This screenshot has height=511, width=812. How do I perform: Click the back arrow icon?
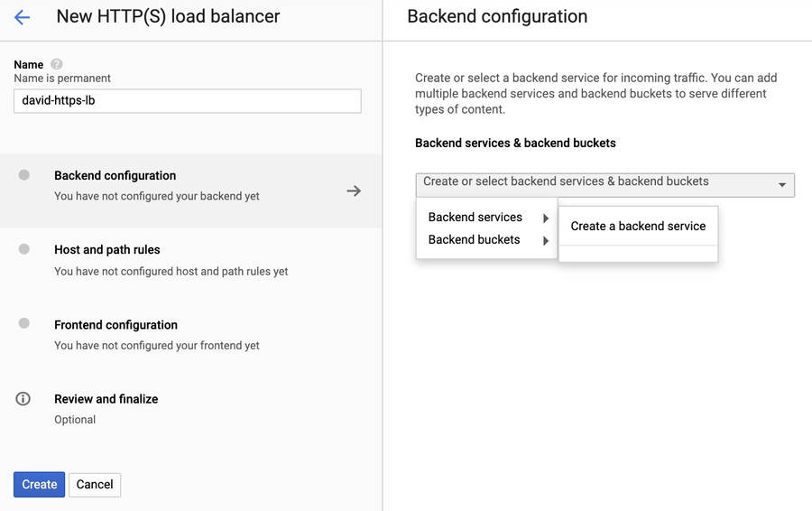tap(22, 17)
